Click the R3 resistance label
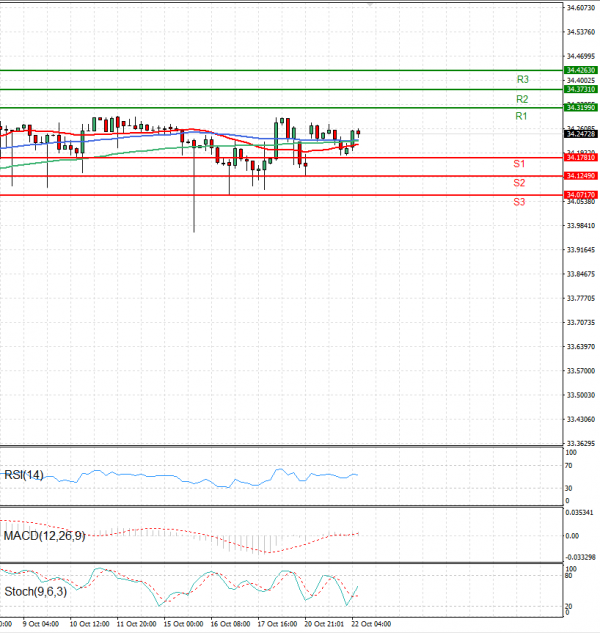Screen dimensions: 600x633 coord(522,79)
